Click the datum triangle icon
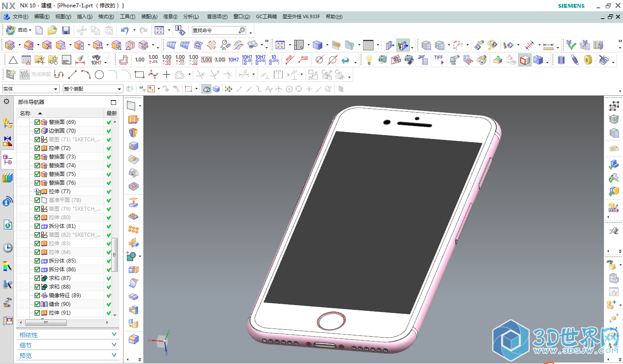The width and height of the screenshot is (623, 364). pos(13,60)
